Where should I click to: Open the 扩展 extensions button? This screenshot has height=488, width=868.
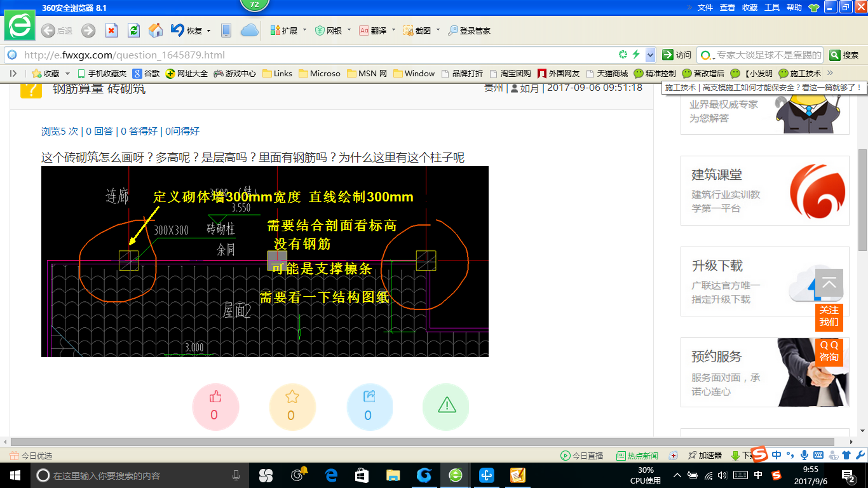(284, 30)
